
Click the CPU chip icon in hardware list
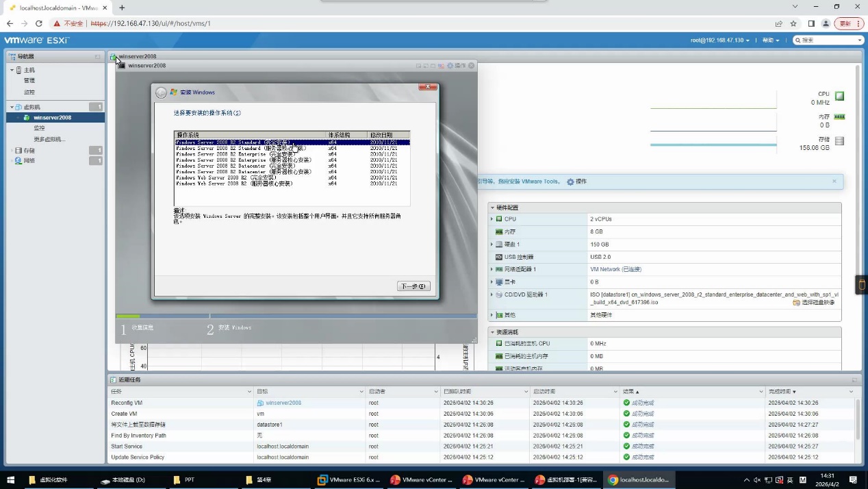[x=499, y=219]
